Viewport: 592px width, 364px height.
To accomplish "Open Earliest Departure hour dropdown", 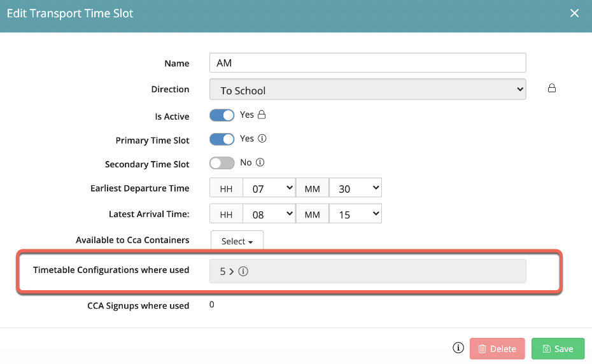I will click(x=270, y=188).
